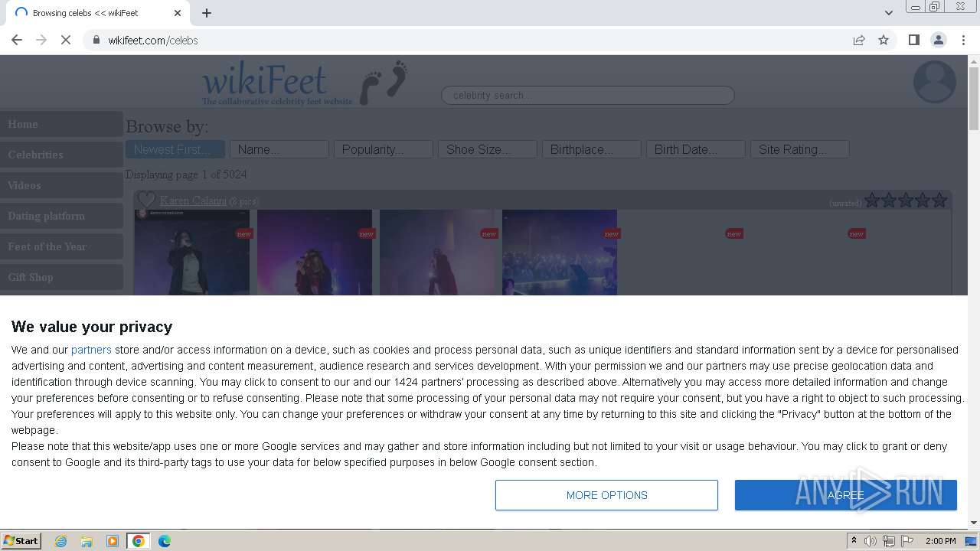Click the share page icon

859,40
